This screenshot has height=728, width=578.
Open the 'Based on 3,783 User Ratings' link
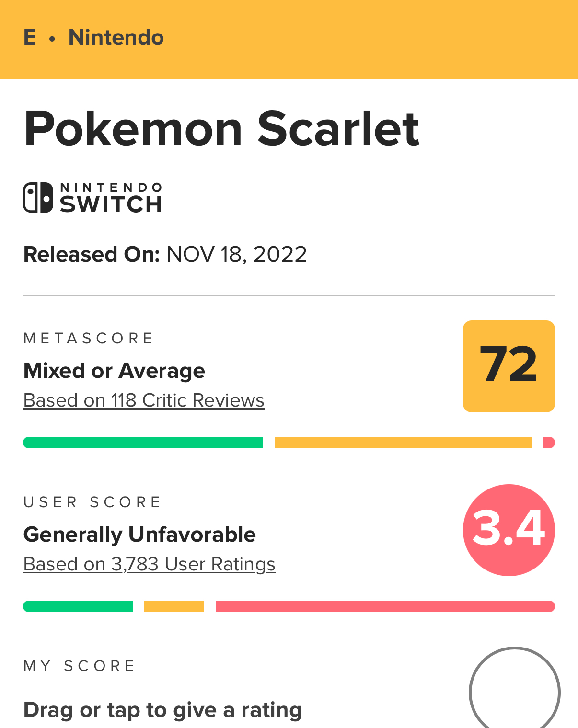pyautogui.click(x=149, y=564)
